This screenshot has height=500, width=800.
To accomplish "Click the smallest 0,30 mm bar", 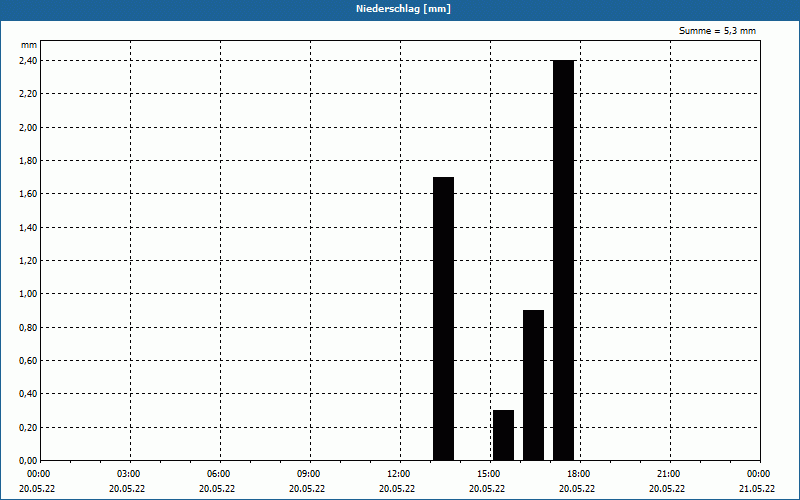I will coord(504,435).
